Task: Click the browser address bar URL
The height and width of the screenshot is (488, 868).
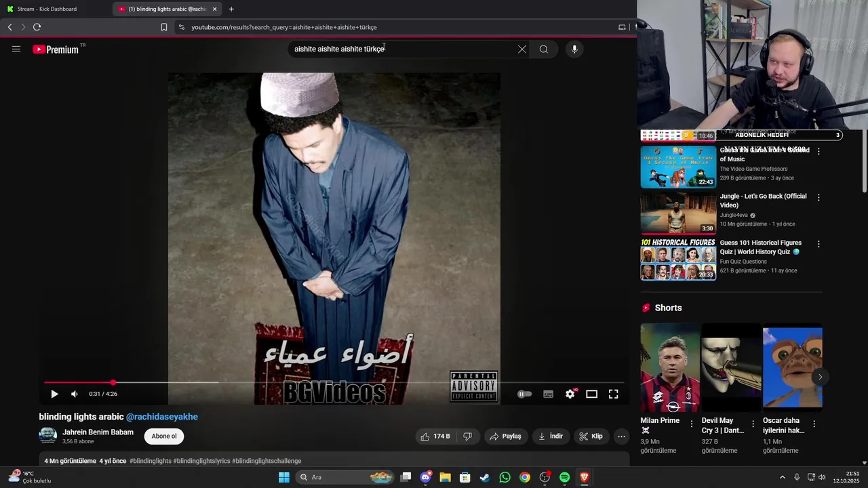Action: tap(284, 27)
